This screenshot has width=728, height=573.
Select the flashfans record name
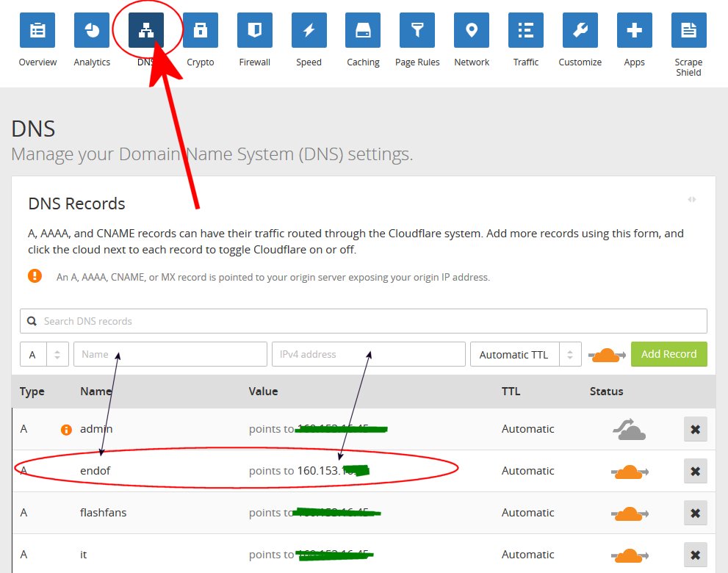103,513
